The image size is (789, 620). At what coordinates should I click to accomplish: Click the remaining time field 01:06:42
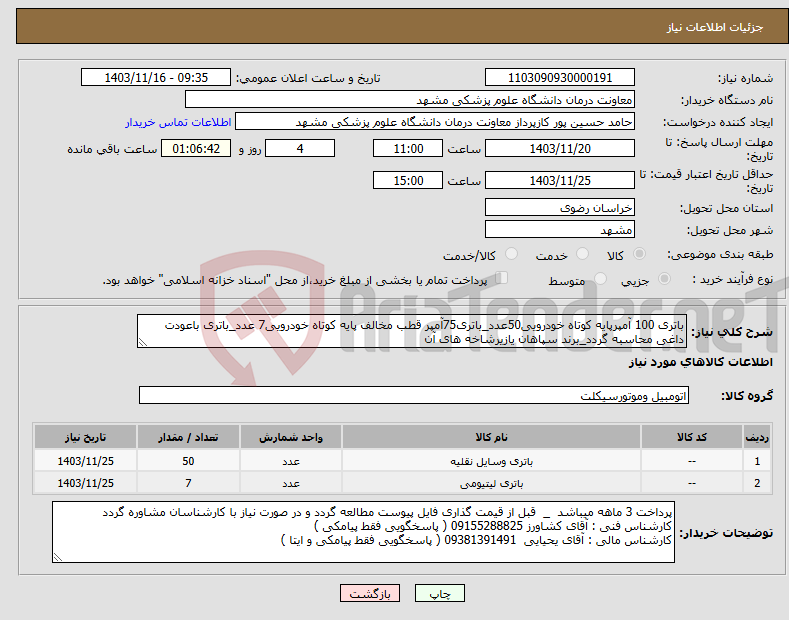[x=196, y=148]
